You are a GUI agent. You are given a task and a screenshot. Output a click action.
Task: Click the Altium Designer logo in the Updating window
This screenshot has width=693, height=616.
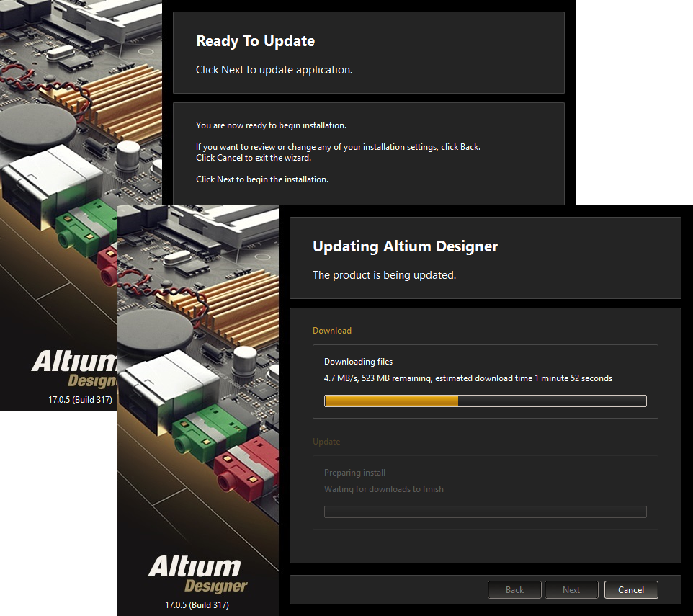pos(197,574)
